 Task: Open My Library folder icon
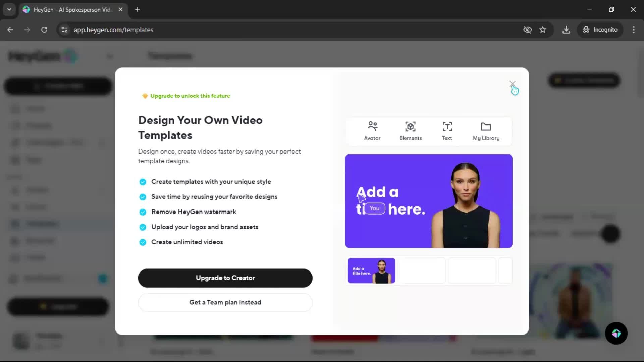486,127
